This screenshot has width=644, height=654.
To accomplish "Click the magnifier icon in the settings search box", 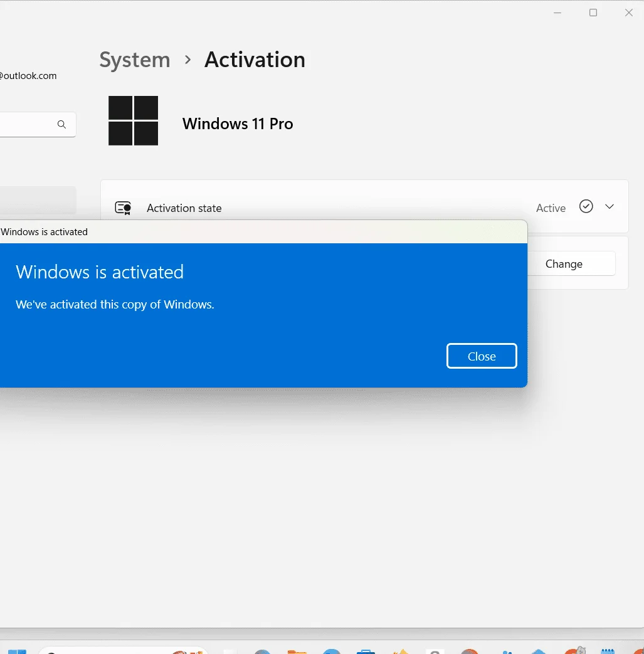I will [61, 124].
